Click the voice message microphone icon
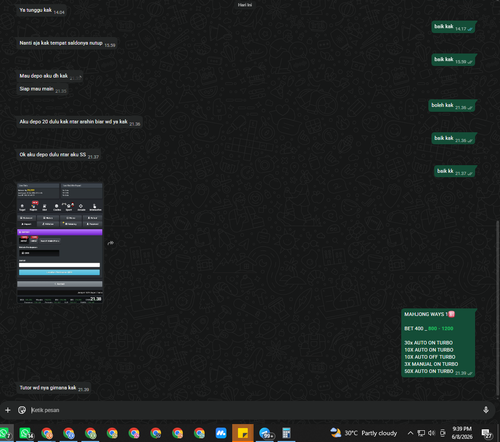Screen dimensions: 500x442 486,410
